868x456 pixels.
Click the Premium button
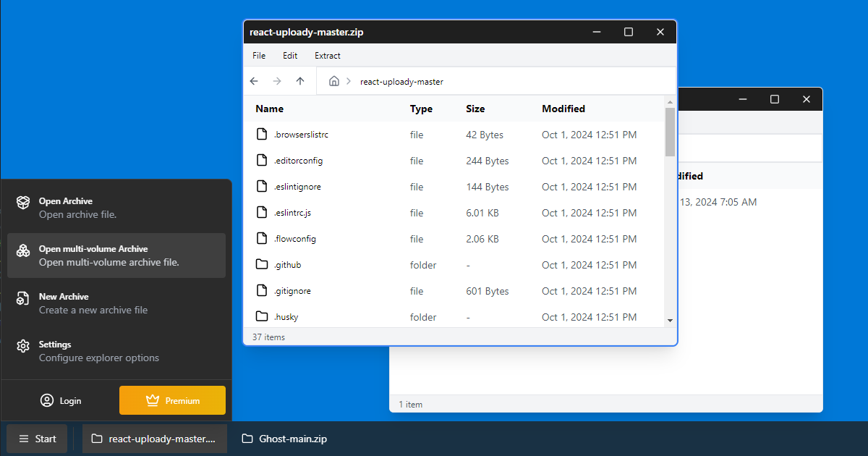coord(172,400)
